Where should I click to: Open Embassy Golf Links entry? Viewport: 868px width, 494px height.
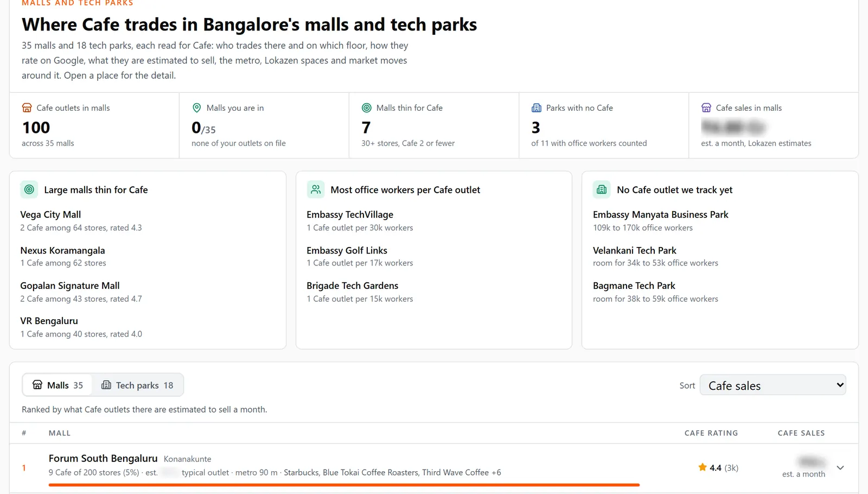pyautogui.click(x=347, y=250)
